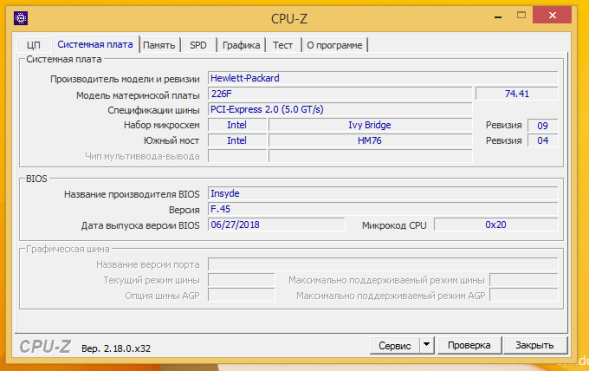The width and height of the screenshot is (589, 371).
Task: Click the 06/27/2018 BIOS date field
Action: coord(276,225)
